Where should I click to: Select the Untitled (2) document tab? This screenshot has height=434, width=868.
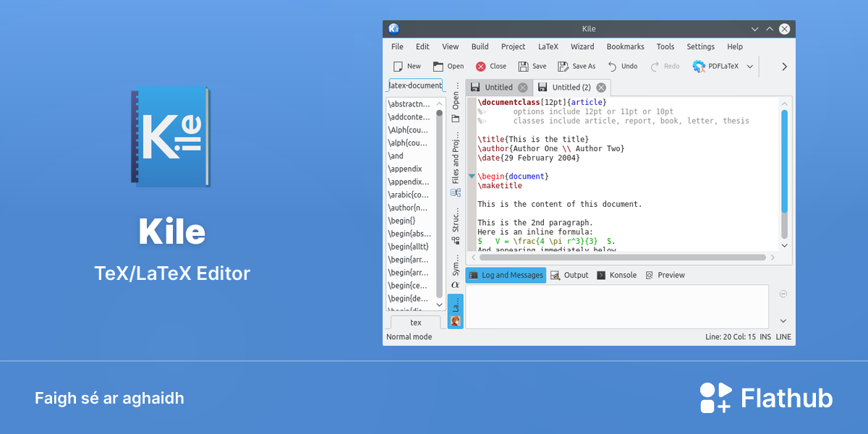(x=571, y=88)
